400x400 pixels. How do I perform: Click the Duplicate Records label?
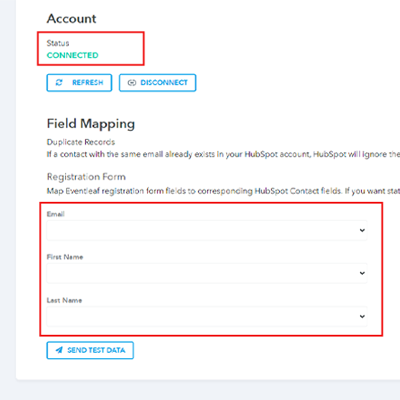(81, 142)
